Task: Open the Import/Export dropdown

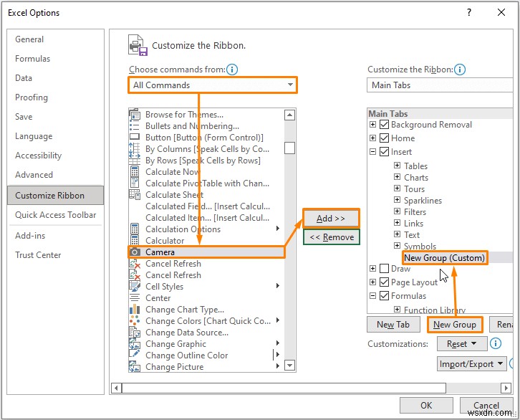Action: tap(471, 364)
